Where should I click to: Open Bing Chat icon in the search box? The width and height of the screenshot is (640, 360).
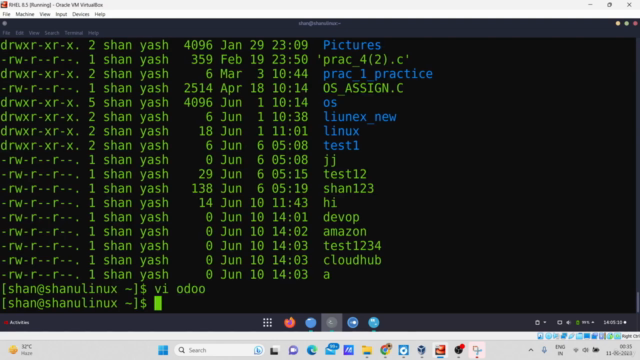258,350
